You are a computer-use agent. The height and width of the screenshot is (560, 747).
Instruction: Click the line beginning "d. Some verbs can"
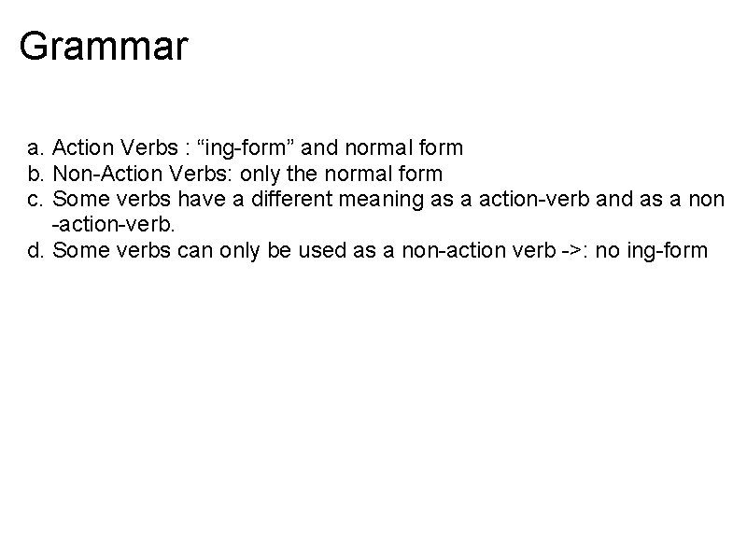[x=368, y=250]
